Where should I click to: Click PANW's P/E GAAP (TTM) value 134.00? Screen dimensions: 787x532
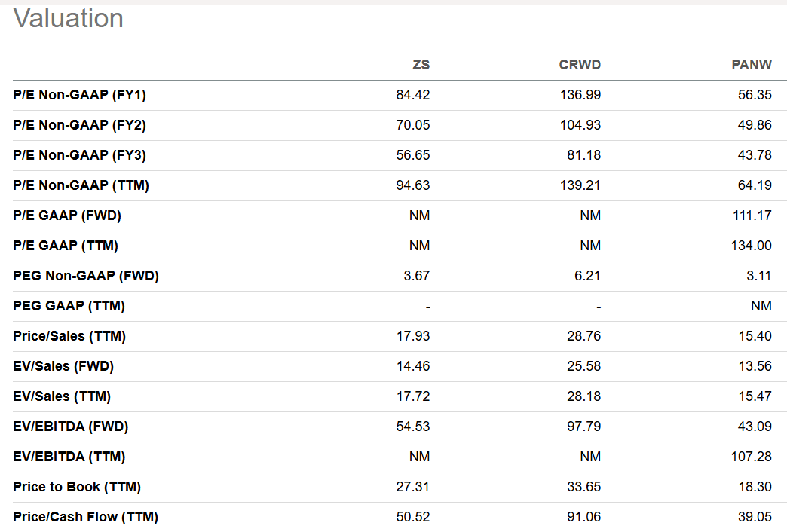pos(753,246)
